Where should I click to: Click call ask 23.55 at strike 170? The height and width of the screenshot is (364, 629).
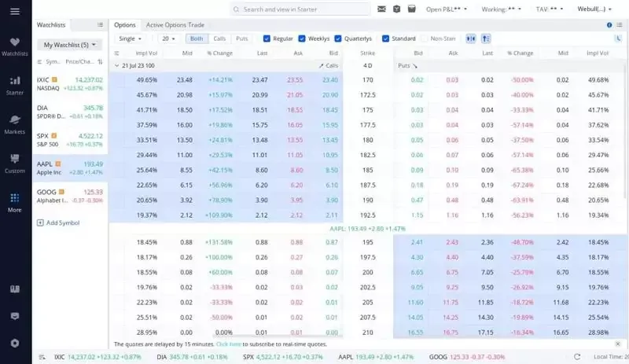[295, 80]
